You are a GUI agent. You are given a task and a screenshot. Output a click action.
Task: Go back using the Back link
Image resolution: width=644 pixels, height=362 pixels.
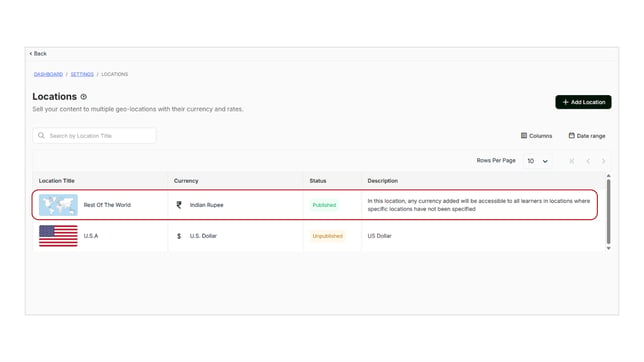(x=38, y=53)
